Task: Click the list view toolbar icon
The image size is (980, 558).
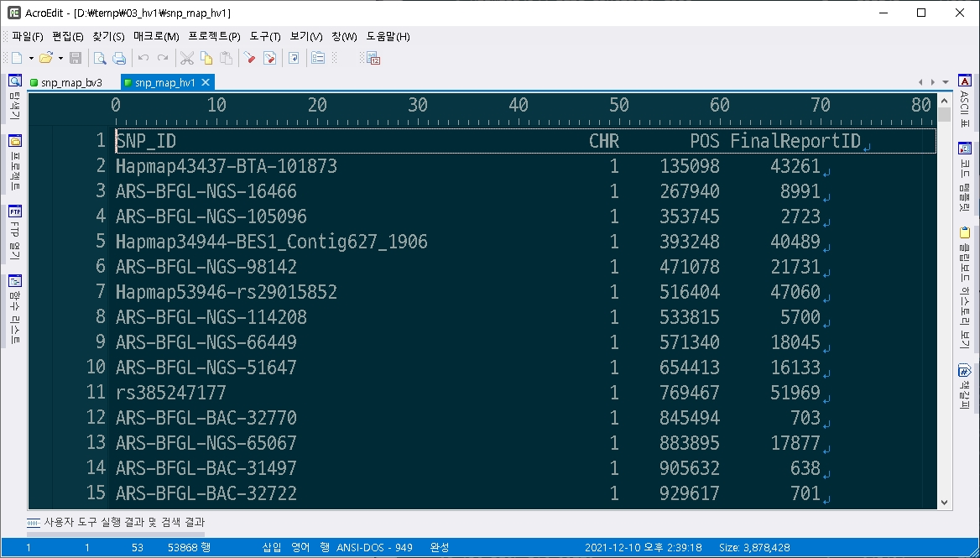Action: coord(318,58)
